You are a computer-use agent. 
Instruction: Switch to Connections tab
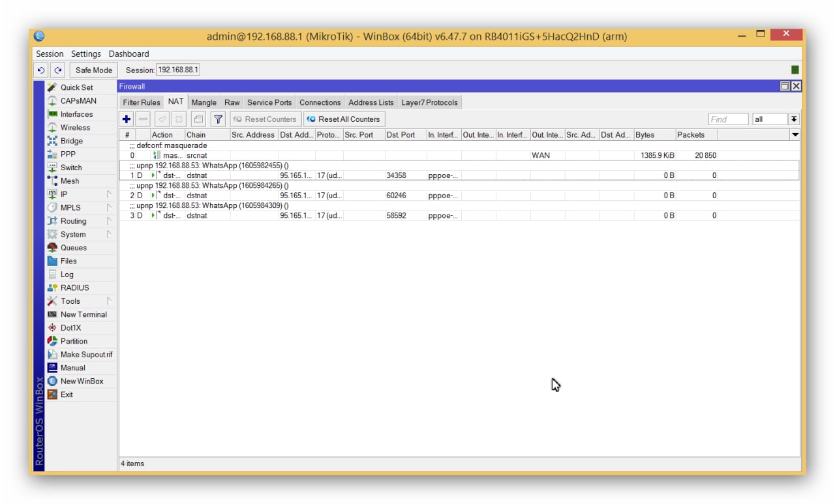click(x=320, y=102)
